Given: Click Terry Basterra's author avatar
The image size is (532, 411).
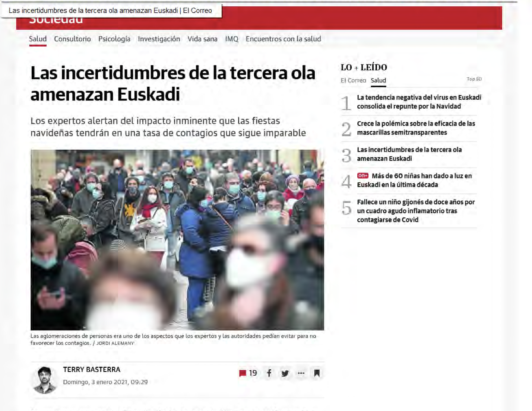Looking at the screenshot, I should (44, 380).
